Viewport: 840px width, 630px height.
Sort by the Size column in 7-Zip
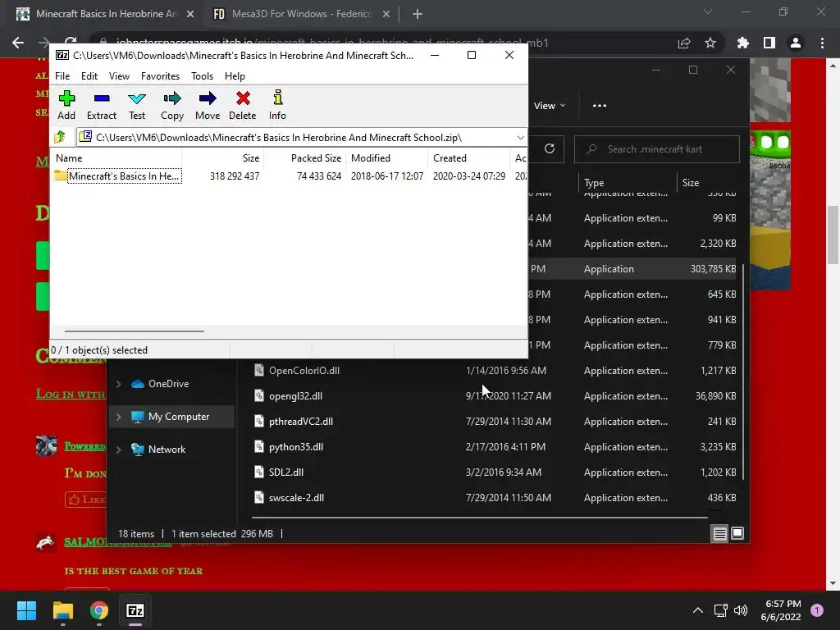[x=223, y=158]
